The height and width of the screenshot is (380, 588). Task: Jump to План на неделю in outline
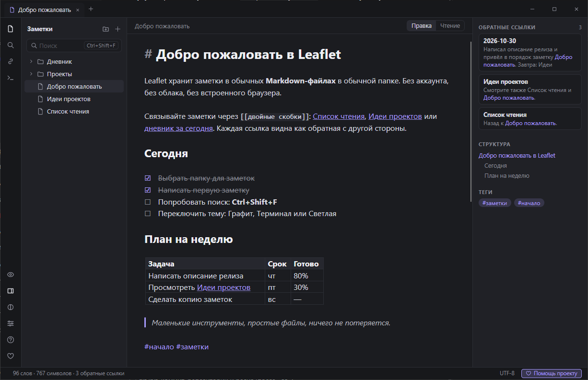pyautogui.click(x=507, y=176)
